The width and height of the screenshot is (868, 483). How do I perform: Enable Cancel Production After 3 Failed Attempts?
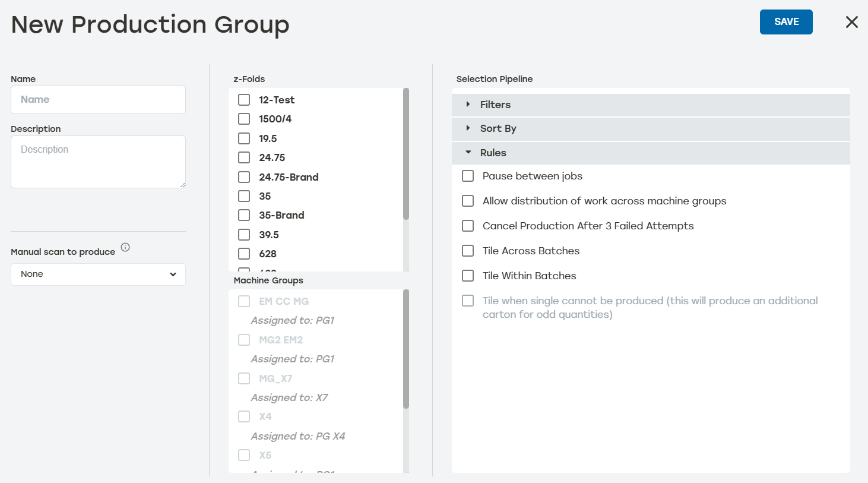point(467,225)
